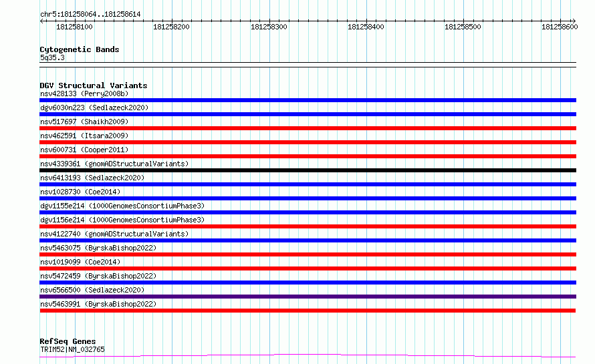Click ruler position 181258600
The height and width of the screenshot is (364, 595).
point(560,27)
